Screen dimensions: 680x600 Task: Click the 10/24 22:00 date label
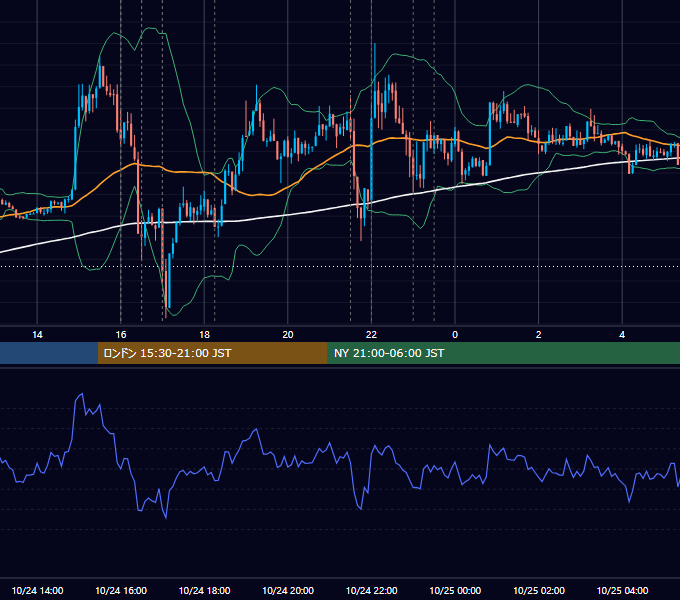tap(371, 590)
